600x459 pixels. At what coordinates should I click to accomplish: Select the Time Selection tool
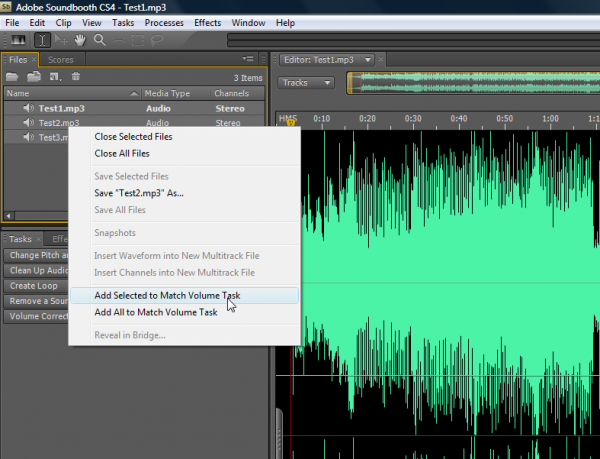tap(42, 40)
